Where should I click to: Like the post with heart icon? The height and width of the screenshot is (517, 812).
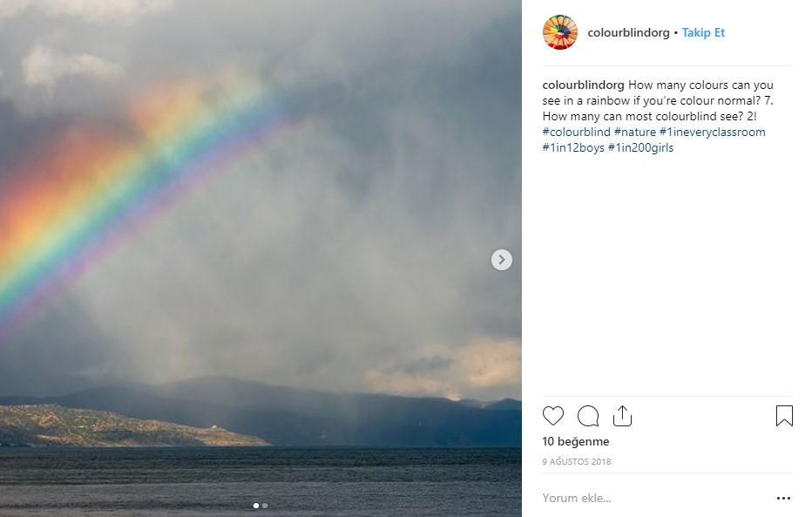(552, 416)
